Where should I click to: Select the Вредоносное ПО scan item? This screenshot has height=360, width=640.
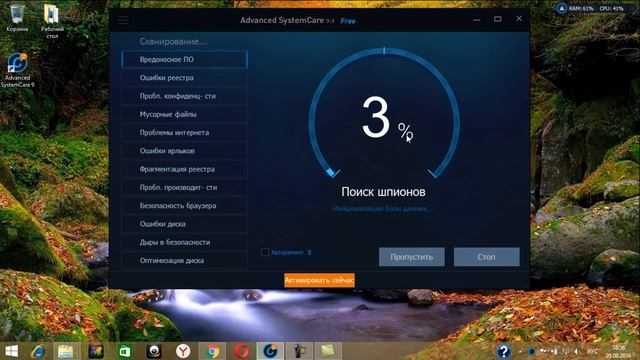[184, 60]
